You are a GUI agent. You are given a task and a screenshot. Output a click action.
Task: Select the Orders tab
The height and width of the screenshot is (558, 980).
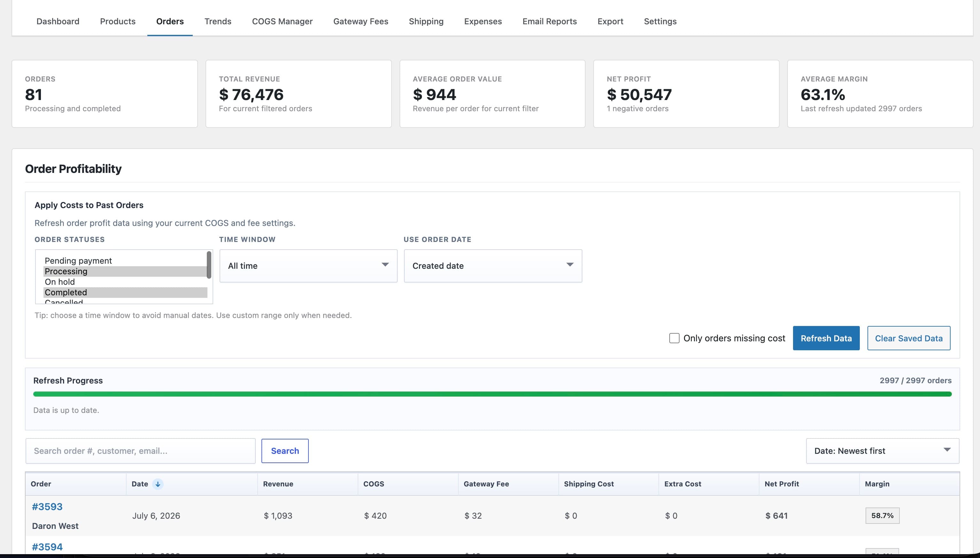point(170,21)
